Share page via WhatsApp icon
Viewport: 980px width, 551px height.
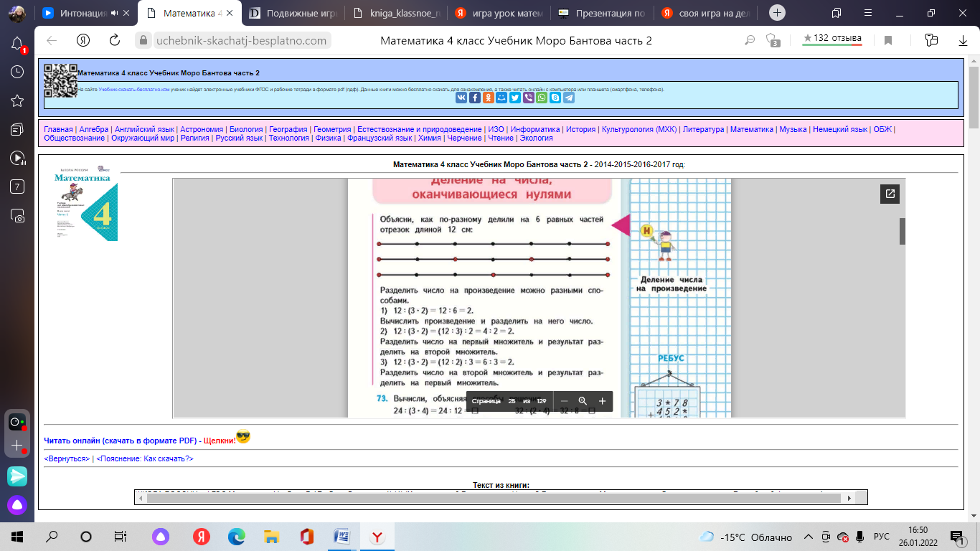(542, 98)
